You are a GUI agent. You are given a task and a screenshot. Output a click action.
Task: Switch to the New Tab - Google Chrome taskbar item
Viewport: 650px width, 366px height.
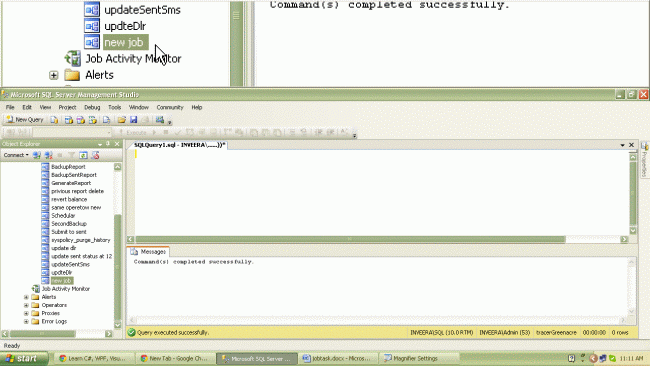[177, 359]
